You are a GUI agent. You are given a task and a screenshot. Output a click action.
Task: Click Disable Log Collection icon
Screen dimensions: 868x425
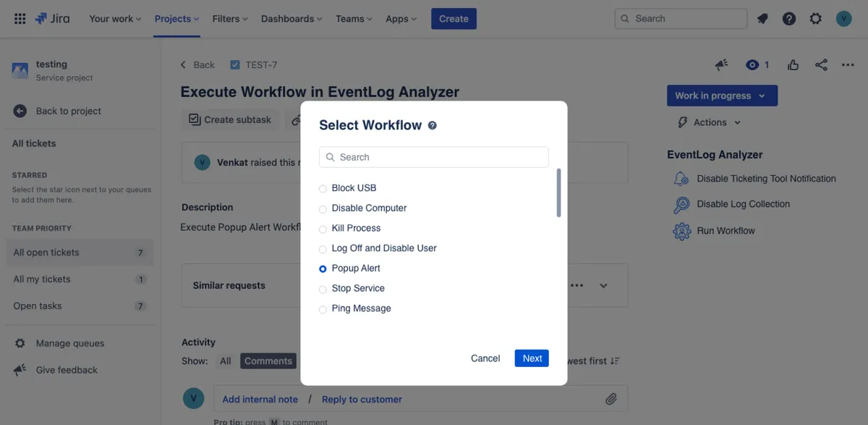click(x=681, y=205)
